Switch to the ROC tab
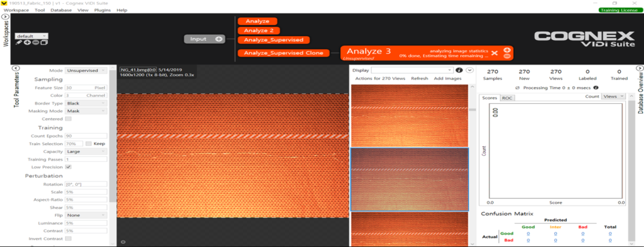The height and width of the screenshot is (247, 644). click(507, 98)
